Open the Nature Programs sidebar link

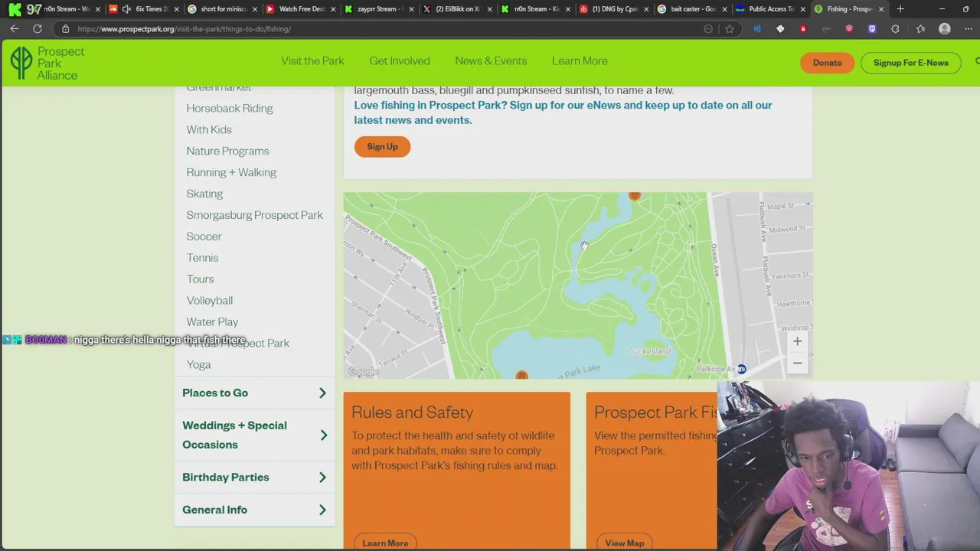pyautogui.click(x=227, y=152)
